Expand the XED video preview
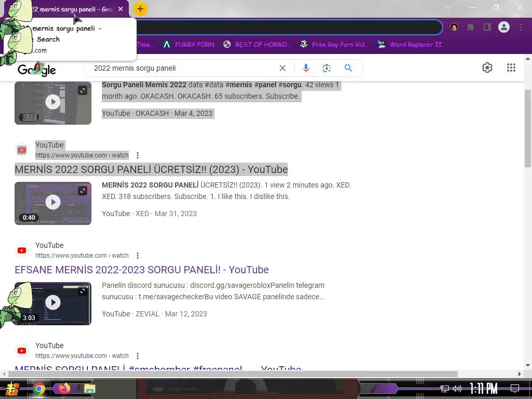 pyautogui.click(x=83, y=191)
